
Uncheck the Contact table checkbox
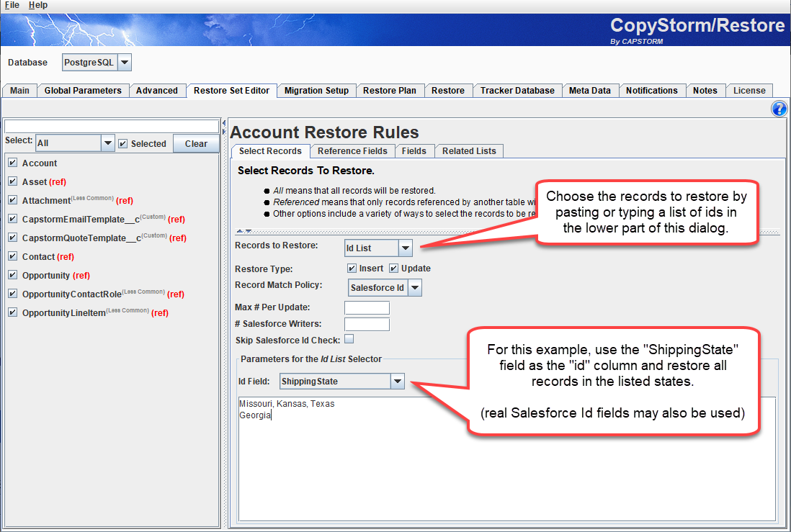(13, 256)
